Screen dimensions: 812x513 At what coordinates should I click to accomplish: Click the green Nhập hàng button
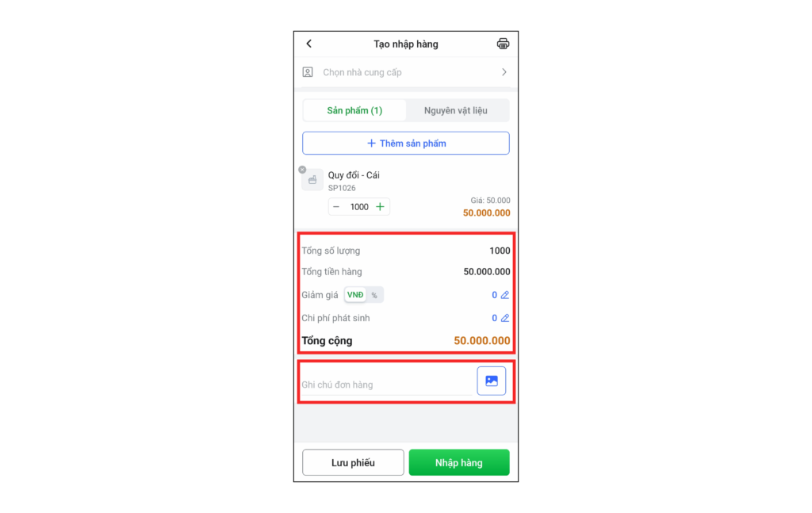click(x=459, y=463)
